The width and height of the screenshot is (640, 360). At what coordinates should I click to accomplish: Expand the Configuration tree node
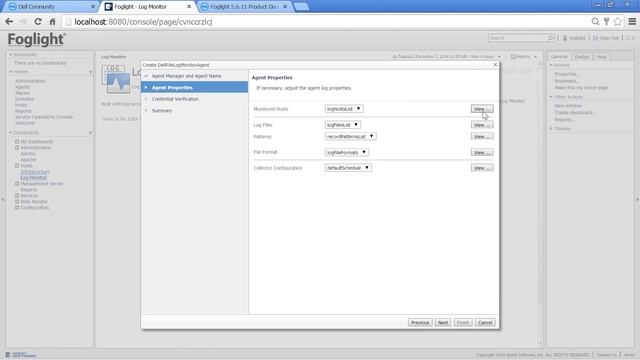click(x=17, y=207)
